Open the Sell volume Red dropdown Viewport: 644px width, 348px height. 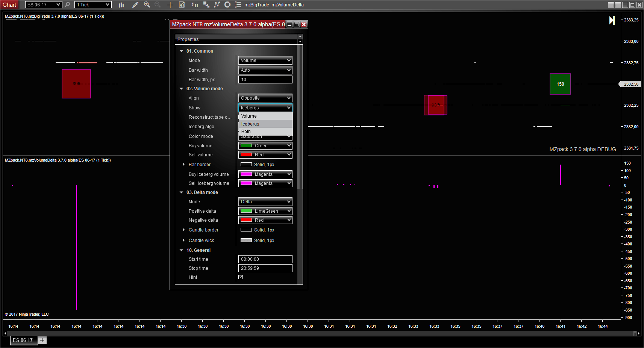(x=265, y=155)
